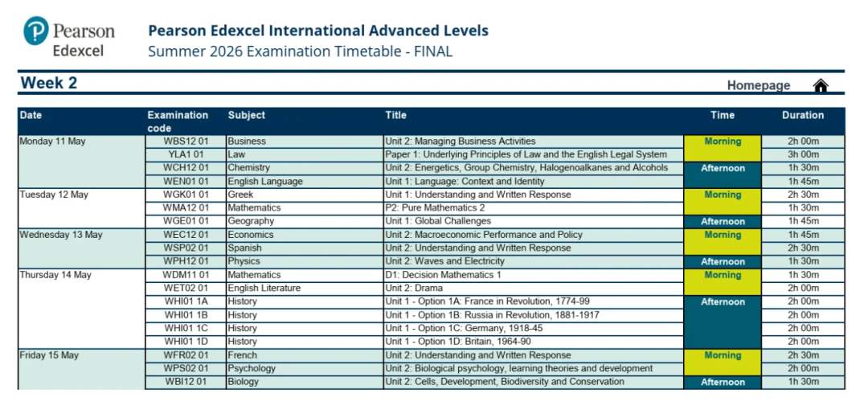
Task: Select the Unit 1: Global Challenges title
Action: 437,221
